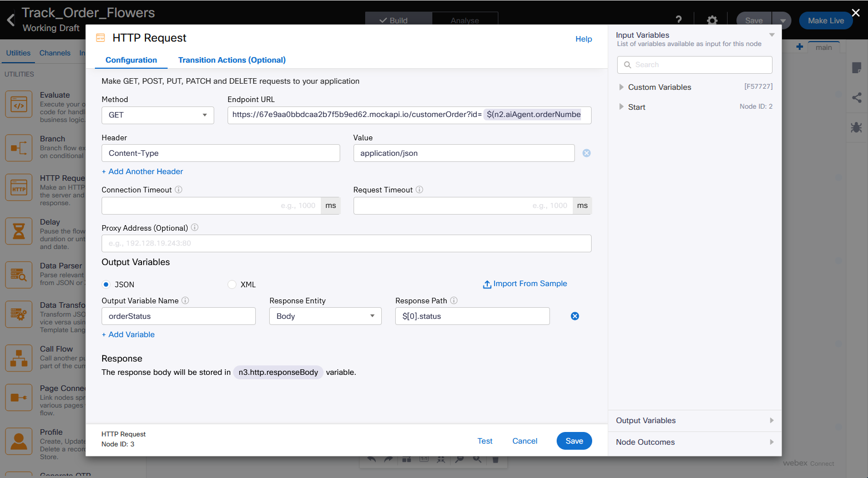Select the XML radio button
This screenshot has width=868, height=478.
click(x=232, y=284)
